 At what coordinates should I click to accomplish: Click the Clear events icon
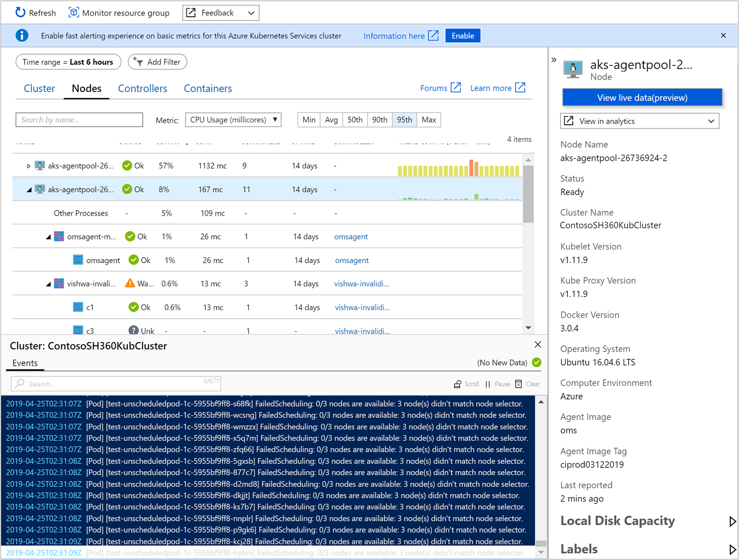(x=519, y=384)
